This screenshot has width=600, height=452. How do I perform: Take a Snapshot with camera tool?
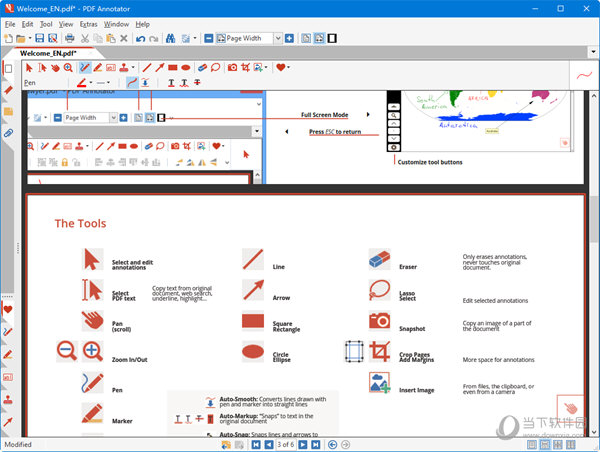(x=232, y=68)
